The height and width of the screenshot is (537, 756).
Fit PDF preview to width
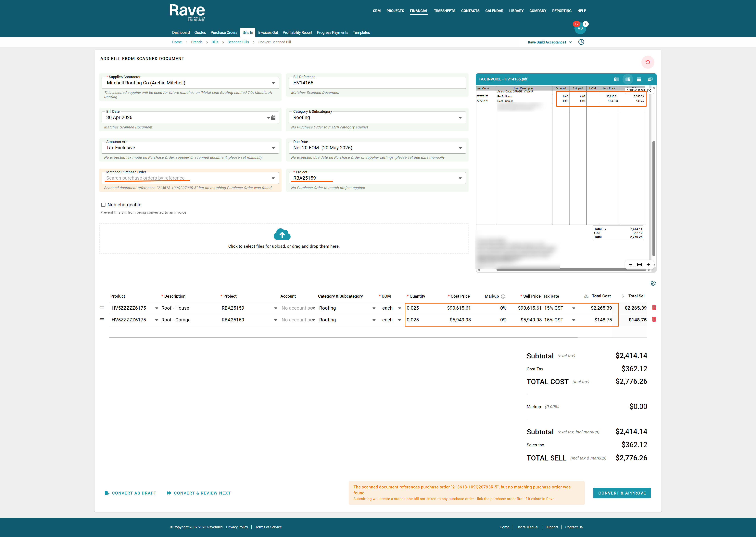point(639,265)
